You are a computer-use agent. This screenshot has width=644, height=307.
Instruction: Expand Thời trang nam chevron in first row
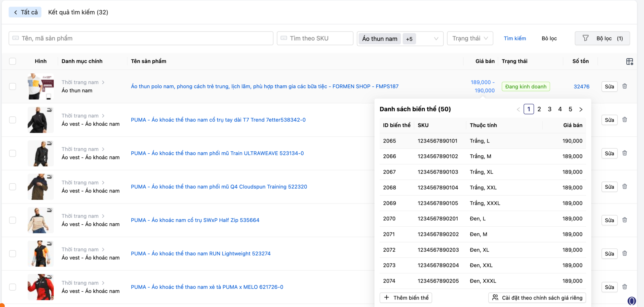pos(103,82)
